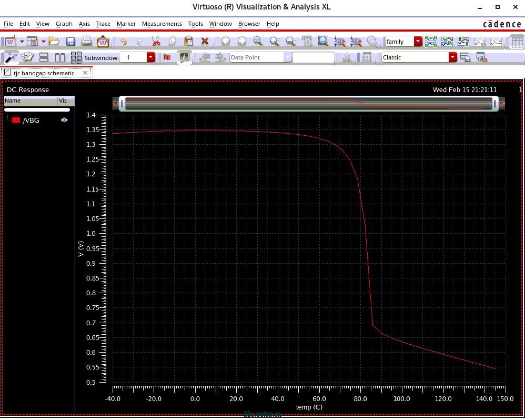Paste from the clipboard icon
Screen dimensions: 525x420
pyautogui.click(x=188, y=42)
